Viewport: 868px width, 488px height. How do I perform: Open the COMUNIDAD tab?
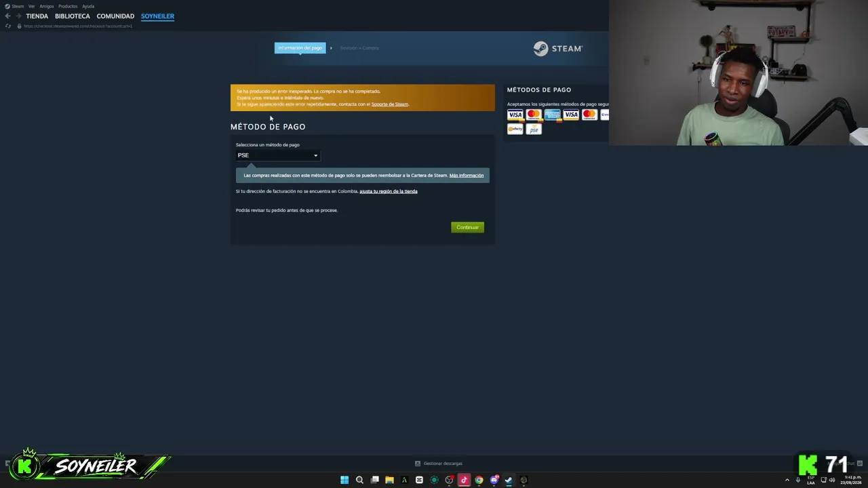click(x=115, y=16)
